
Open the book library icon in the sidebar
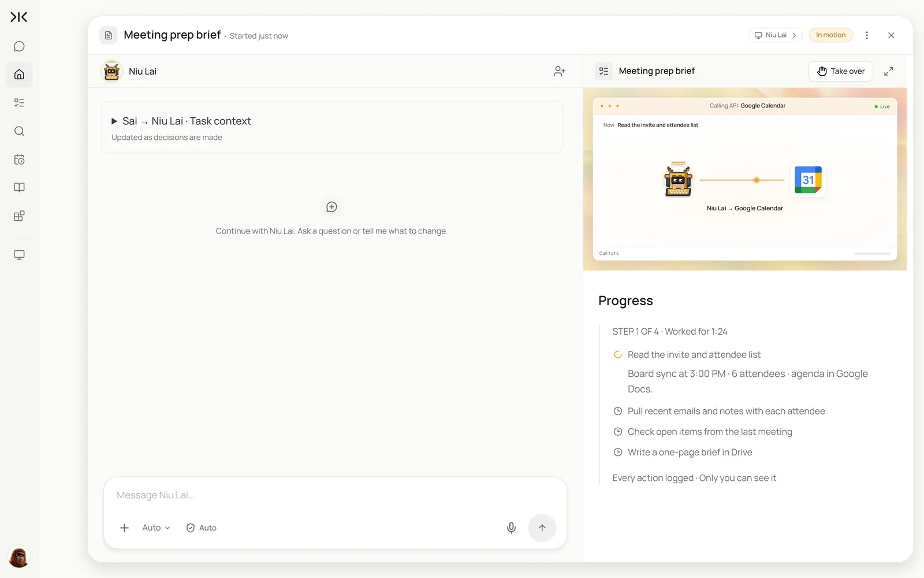19,187
